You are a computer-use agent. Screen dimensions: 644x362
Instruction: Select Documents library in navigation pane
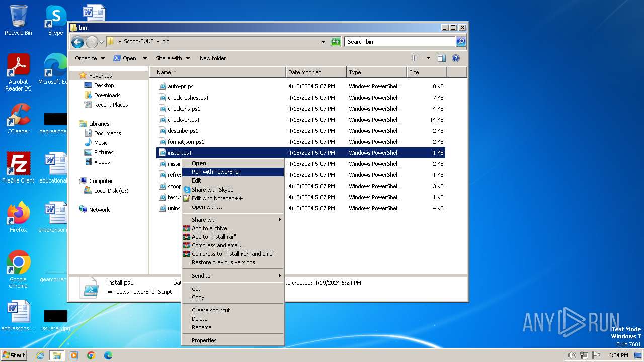coord(107,133)
